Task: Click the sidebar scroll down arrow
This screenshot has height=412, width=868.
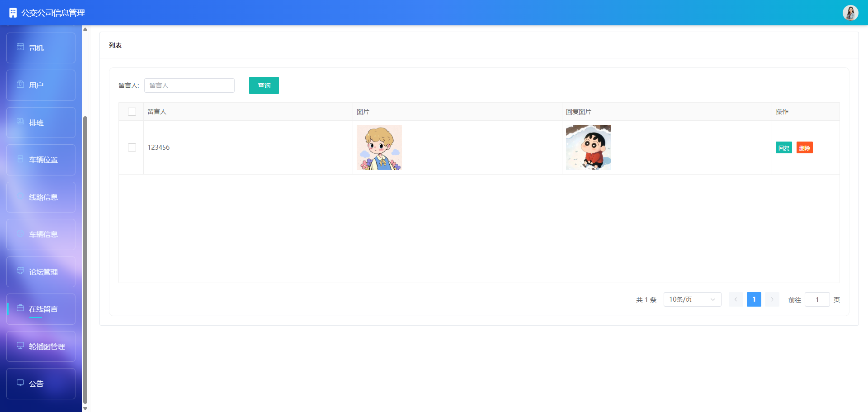Action: [x=85, y=408]
